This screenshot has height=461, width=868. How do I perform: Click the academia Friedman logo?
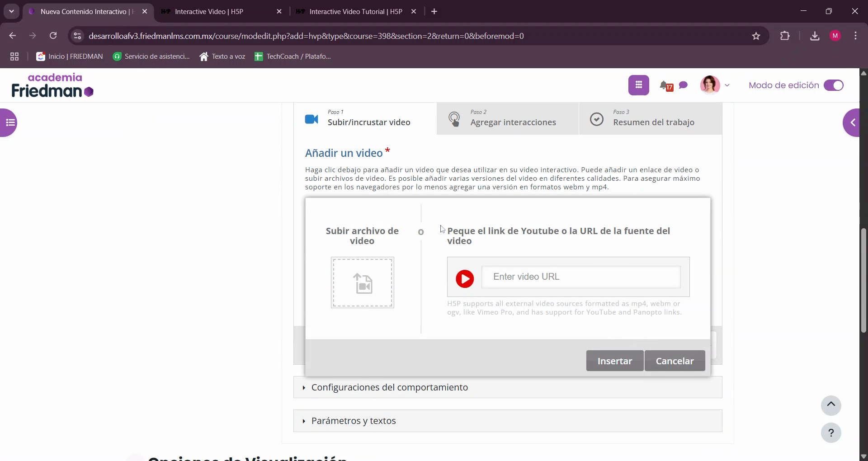click(x=52, y=85)
